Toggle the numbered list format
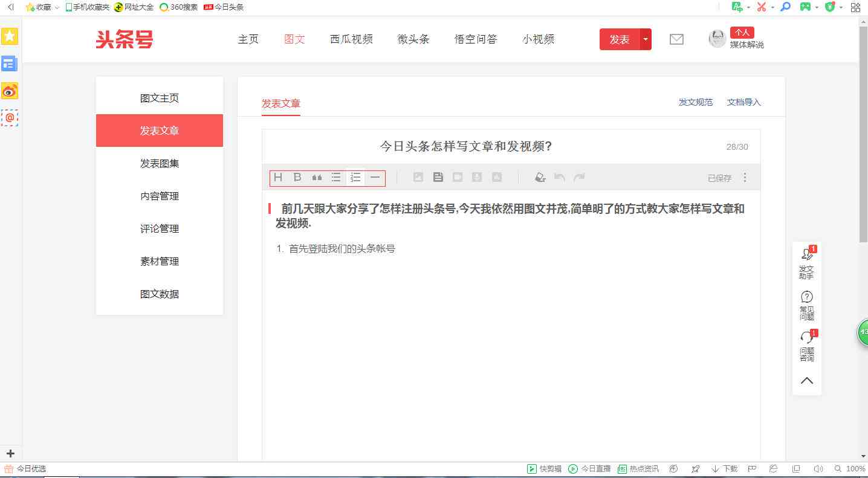 tap(355, 177)
